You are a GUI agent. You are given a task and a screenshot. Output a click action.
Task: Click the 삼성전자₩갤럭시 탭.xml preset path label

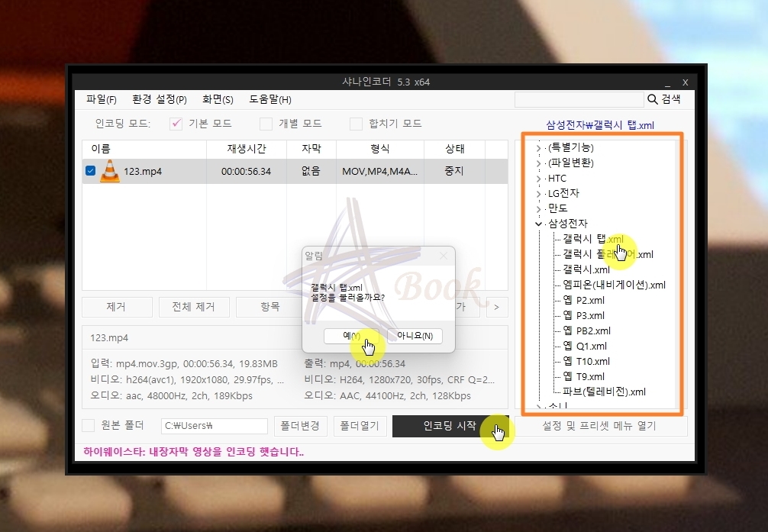pyautogui.click(x=600, y=125)
